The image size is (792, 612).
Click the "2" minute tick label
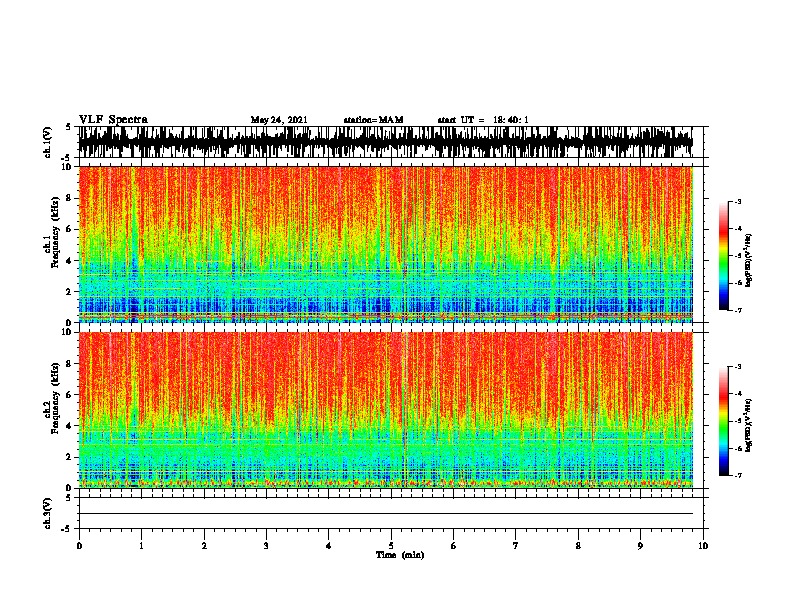204,546
